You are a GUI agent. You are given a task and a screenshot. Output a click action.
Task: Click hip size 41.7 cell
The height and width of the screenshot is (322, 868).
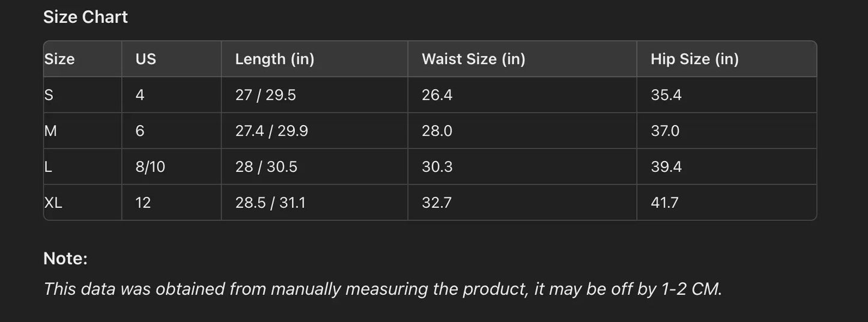(x=664, y=203)
